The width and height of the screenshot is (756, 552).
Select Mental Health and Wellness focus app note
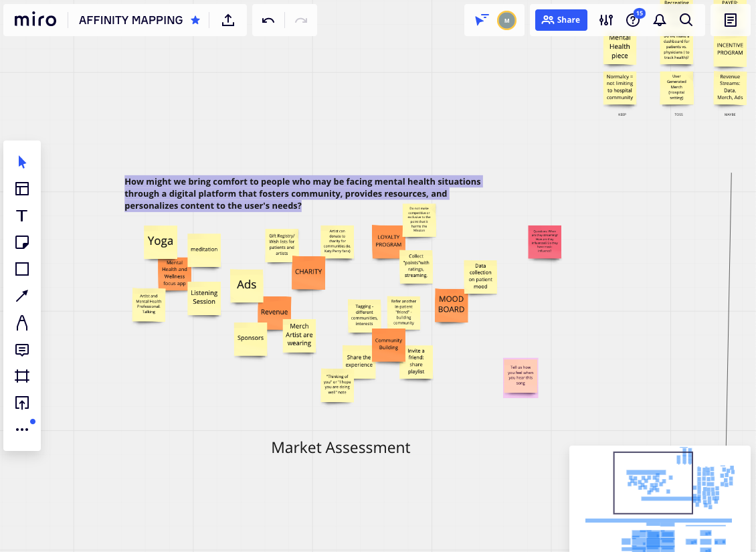(x=175, y=275)
